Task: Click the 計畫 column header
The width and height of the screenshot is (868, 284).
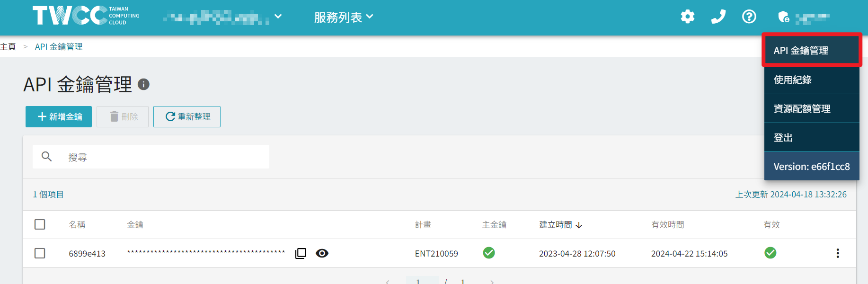Action: click(x=423, y=224)
